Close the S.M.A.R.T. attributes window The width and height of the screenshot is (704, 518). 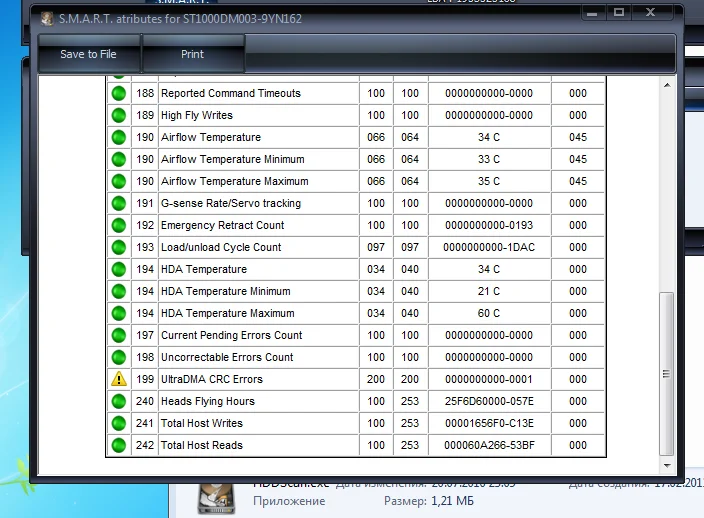coord(651,13)
